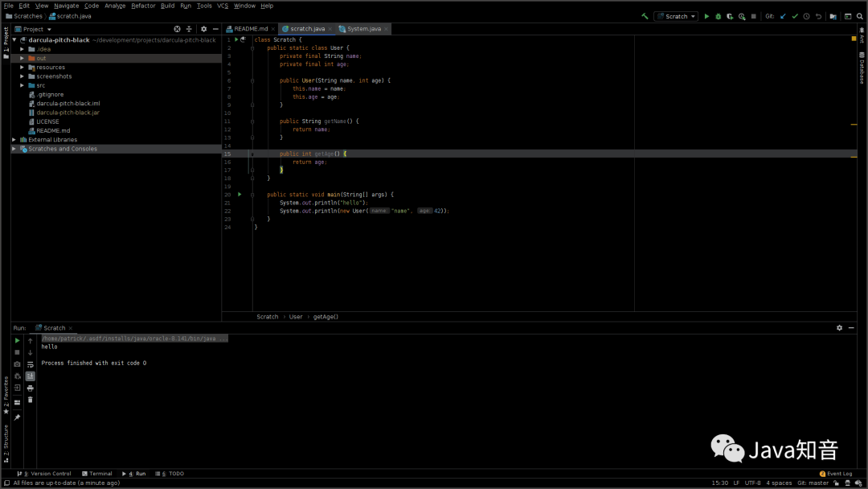
Task: Toggle soft-wrap in the Run console
Action: tap(31, 364)
